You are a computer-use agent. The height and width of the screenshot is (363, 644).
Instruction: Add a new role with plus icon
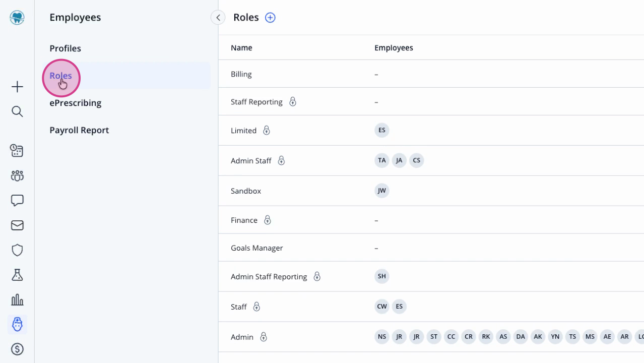[270, 18]
